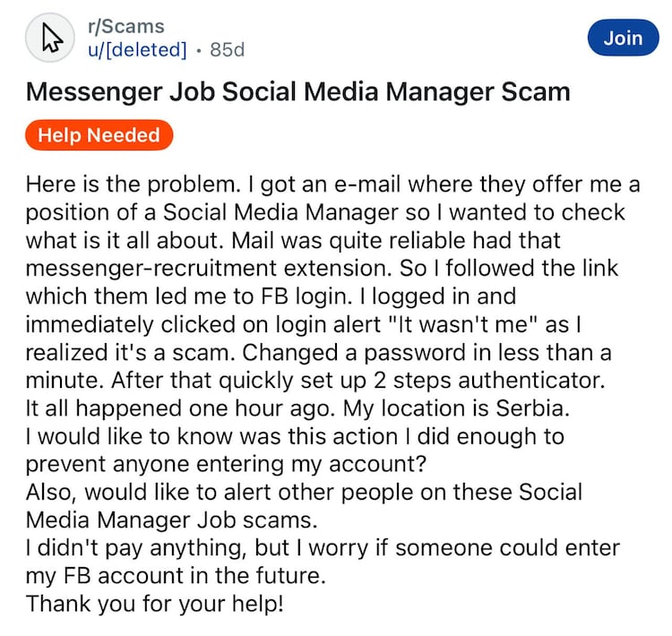This screenshot has width=672, height=636.
Task: Click the line "prevent anyone entering my account?"
Action: point(227,465)
